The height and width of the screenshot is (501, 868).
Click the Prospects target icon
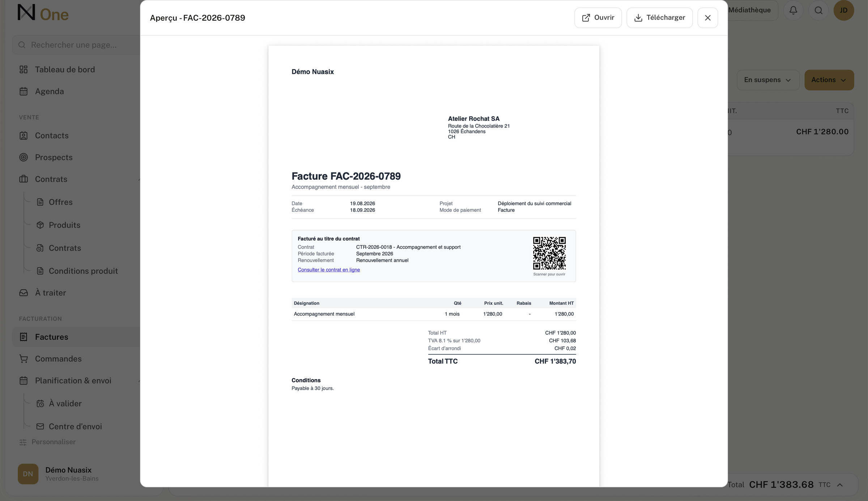click(24, 157)
